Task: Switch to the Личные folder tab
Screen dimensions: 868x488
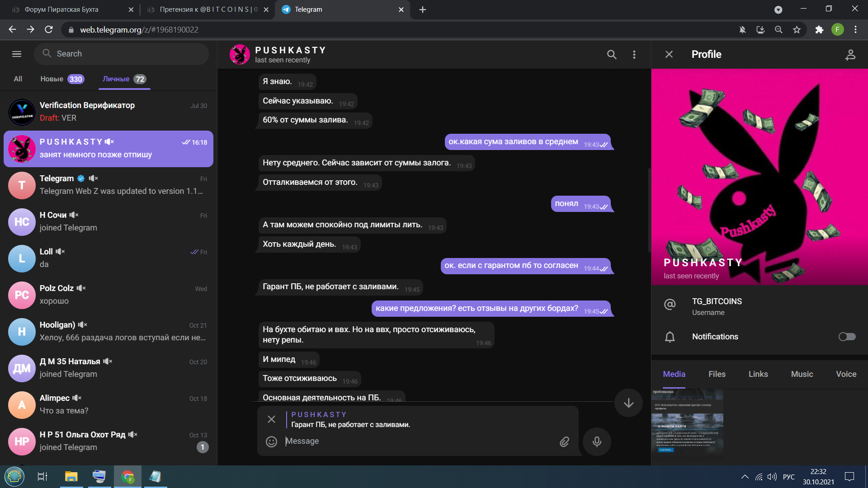Action: pyautogui.click(x=124, y=79)
